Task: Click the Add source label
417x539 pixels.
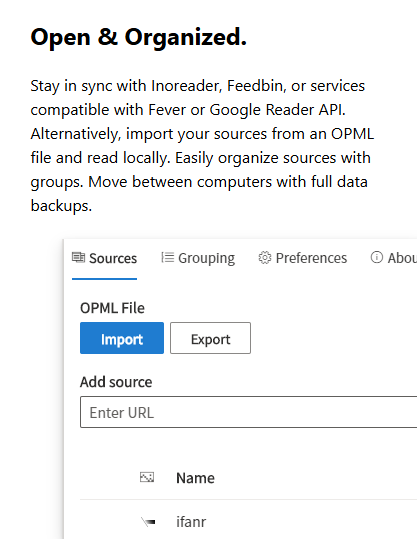Action: click(x=116, y=382)
